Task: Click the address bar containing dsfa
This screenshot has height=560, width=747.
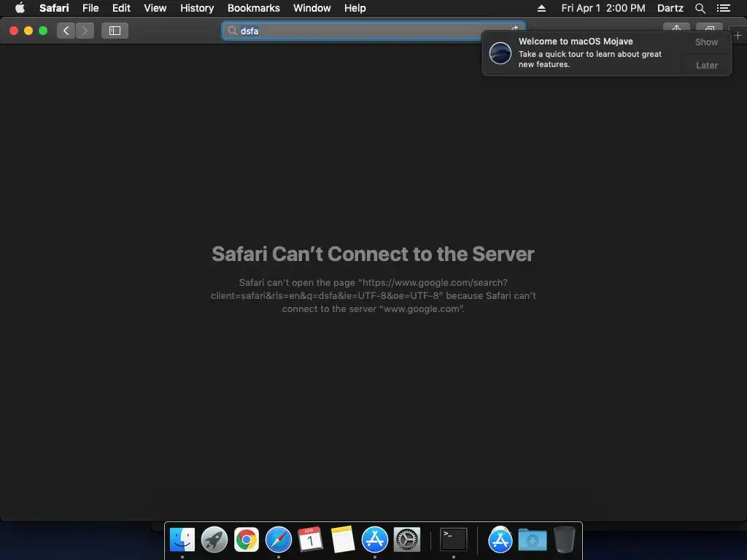Action: click(373, 31)
